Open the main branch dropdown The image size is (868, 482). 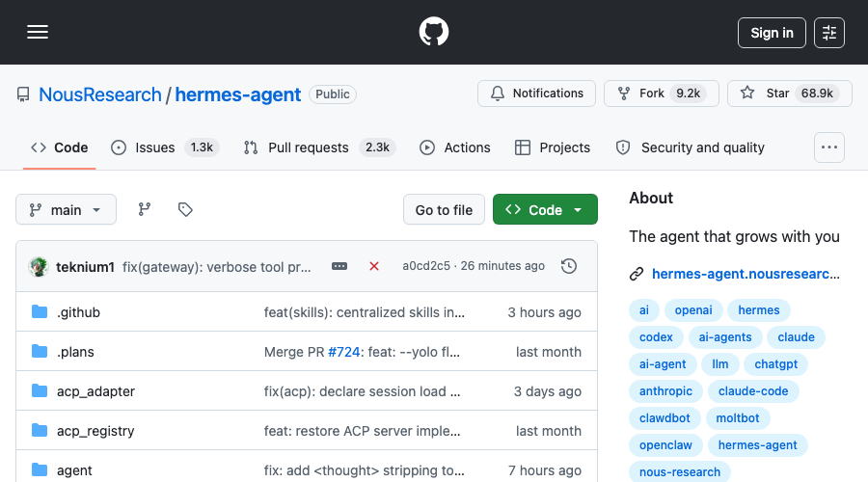(x=66, y=209)
